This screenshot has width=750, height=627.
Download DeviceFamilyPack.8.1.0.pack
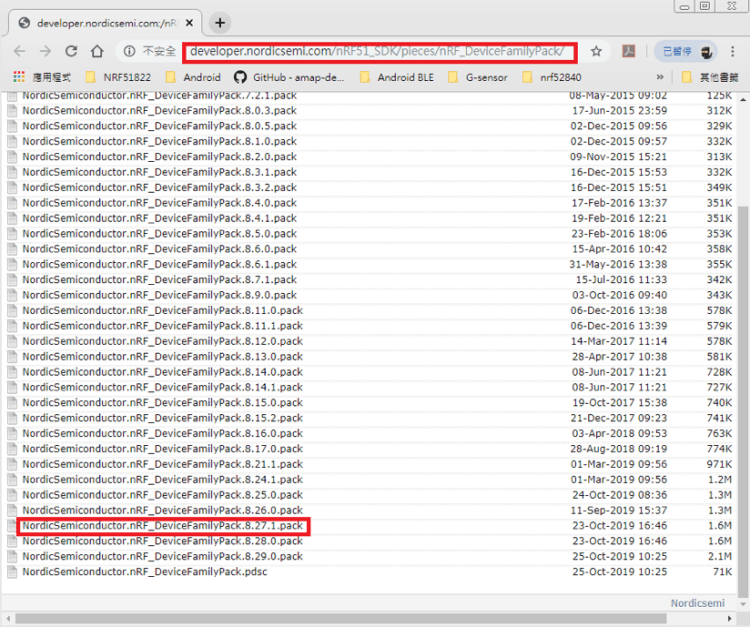159,141
